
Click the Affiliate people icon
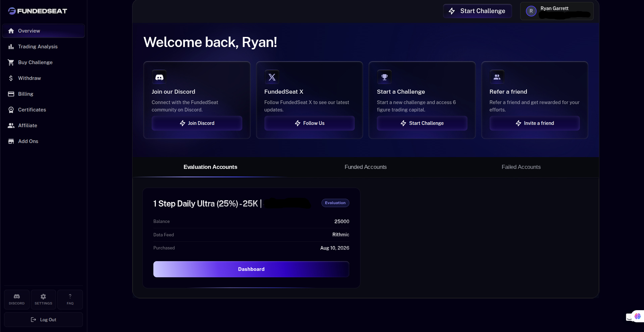point(11,126)
